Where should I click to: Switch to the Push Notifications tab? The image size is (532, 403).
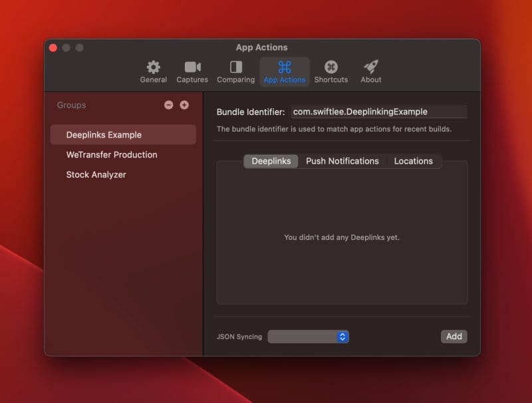[342, 161]
